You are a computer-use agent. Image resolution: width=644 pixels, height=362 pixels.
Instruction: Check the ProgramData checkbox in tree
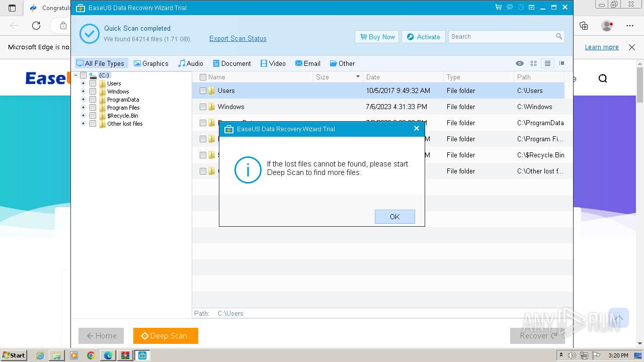point(93,100)
